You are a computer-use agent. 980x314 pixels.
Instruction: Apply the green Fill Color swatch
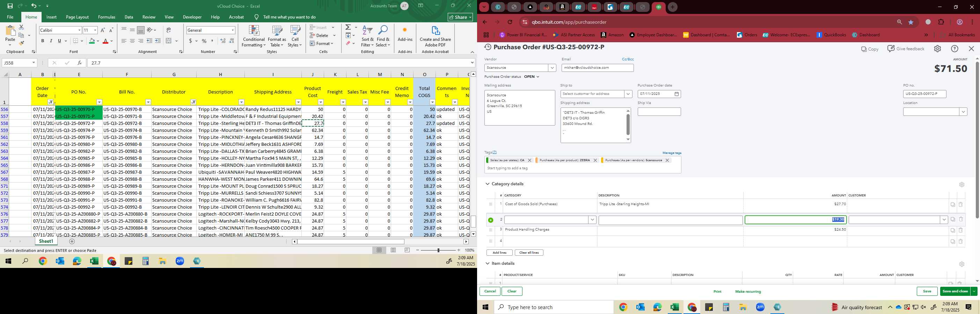pos(92,41)
